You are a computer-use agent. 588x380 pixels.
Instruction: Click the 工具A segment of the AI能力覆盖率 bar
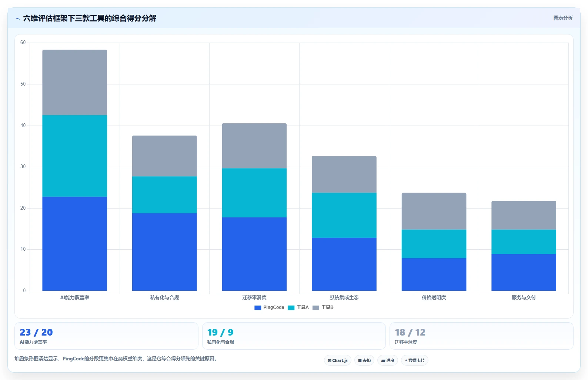tap(75, 156)
